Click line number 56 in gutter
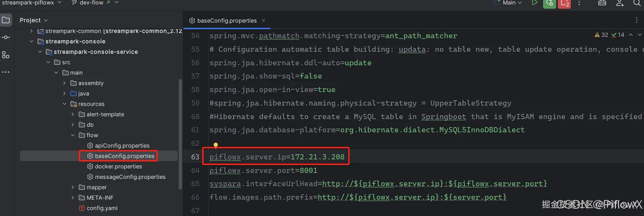 (x=195, y=63)
